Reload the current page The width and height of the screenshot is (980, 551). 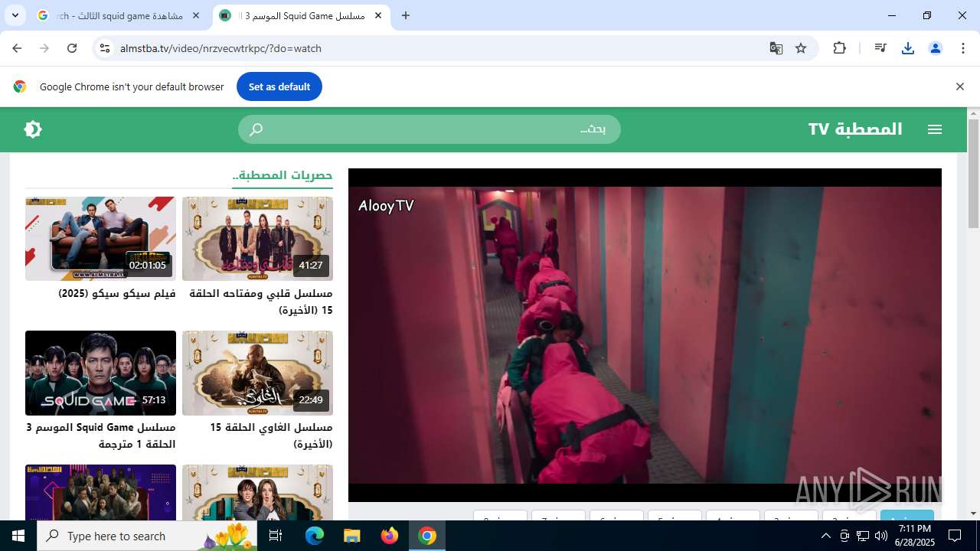(72, 48)
